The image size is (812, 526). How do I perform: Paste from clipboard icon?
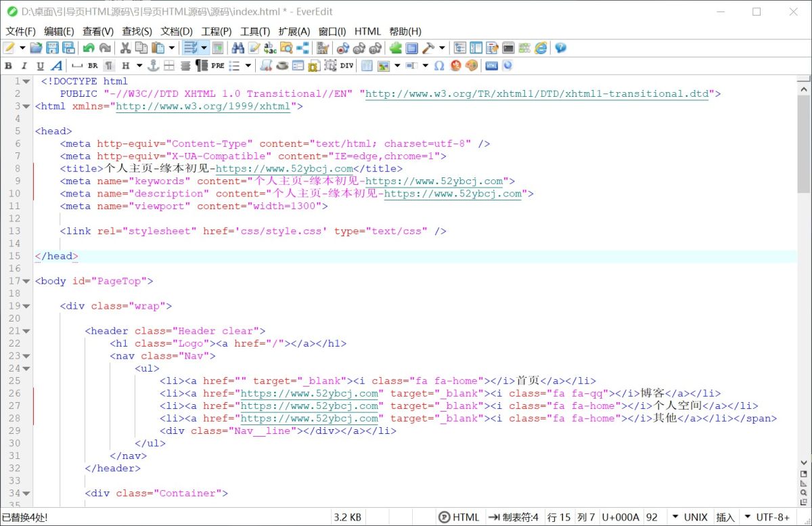[158, 48]
